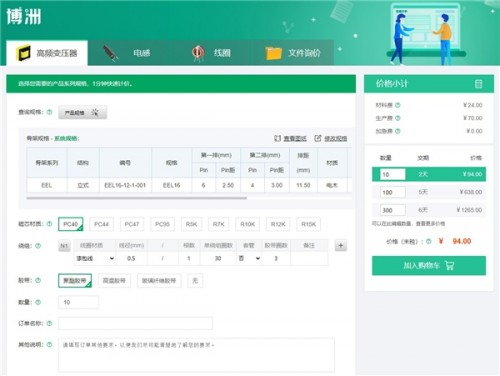Click help icon beside 加急费
This screenshot has height=376, width=500.
[x=397, y=131]
